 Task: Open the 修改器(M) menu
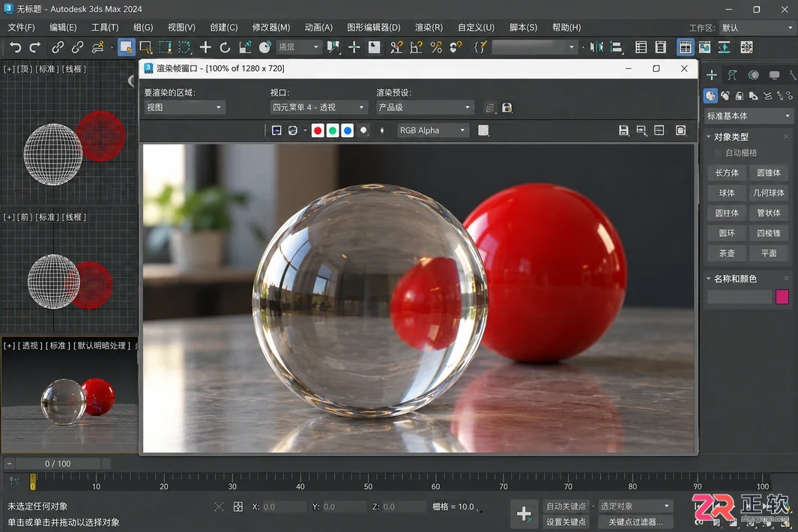(x=270, y=28)
